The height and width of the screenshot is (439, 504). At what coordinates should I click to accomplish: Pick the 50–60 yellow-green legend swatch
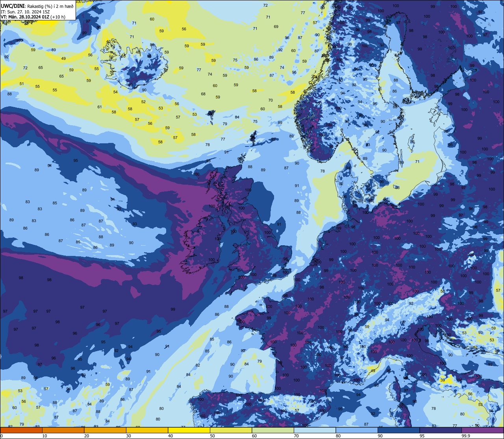(231, 430)
